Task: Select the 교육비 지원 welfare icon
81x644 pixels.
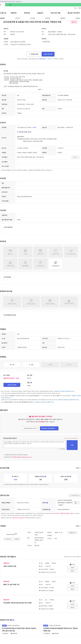Action: point(56,252)
